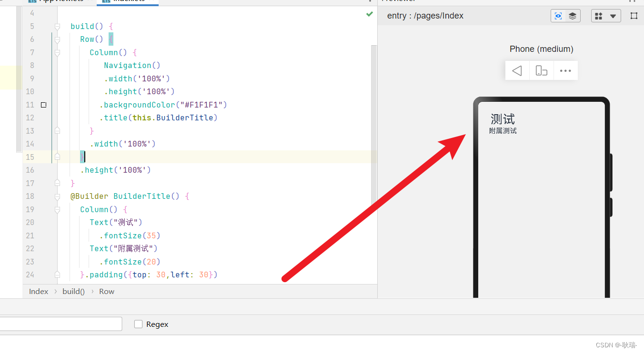Click the 'Phone (medium)' device label
The image size is (644, 353).
point(542,49)
